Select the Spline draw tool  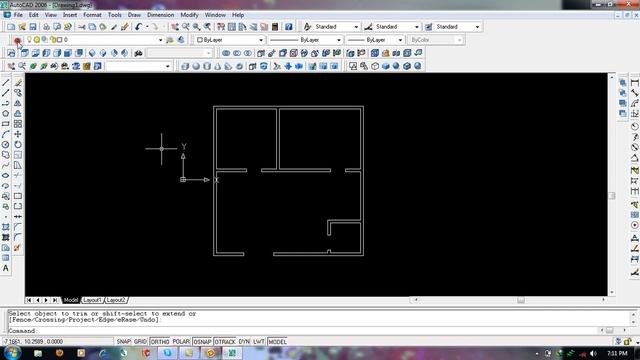pos(6,165)
